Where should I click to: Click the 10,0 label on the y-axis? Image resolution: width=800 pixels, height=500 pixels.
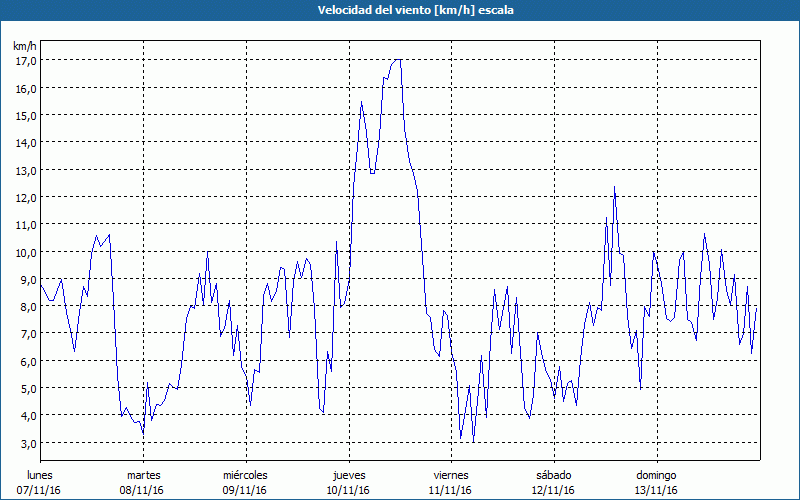[x=26, y=252]
